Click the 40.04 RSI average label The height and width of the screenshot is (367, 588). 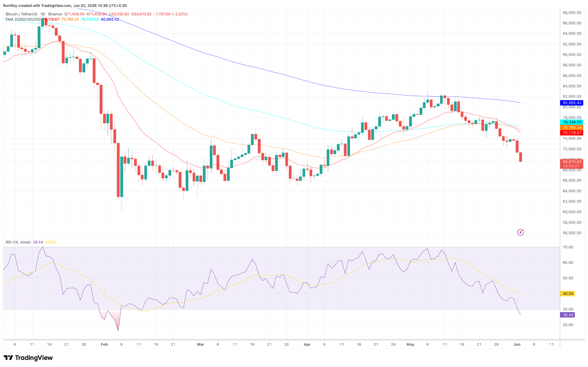(568, 294)
